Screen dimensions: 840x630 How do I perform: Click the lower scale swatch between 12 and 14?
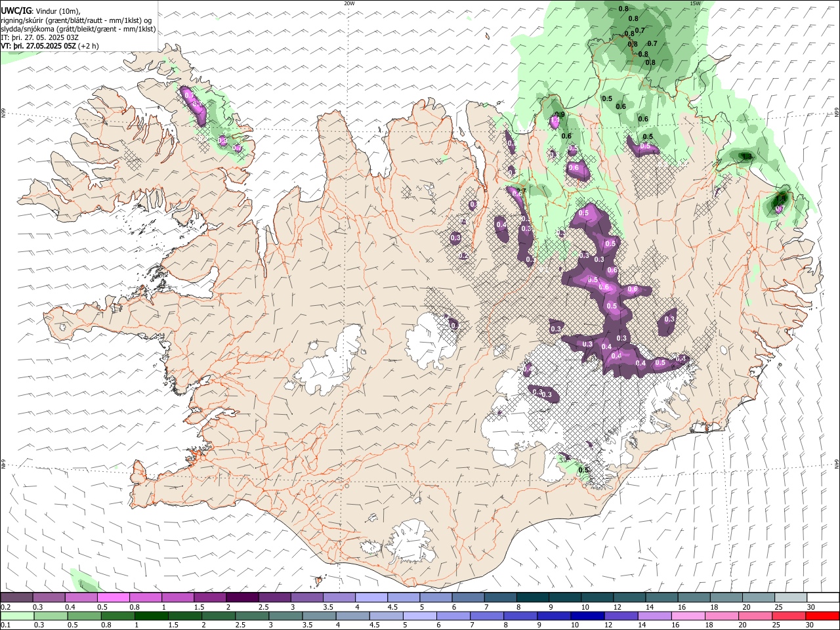tap(621, 616)
